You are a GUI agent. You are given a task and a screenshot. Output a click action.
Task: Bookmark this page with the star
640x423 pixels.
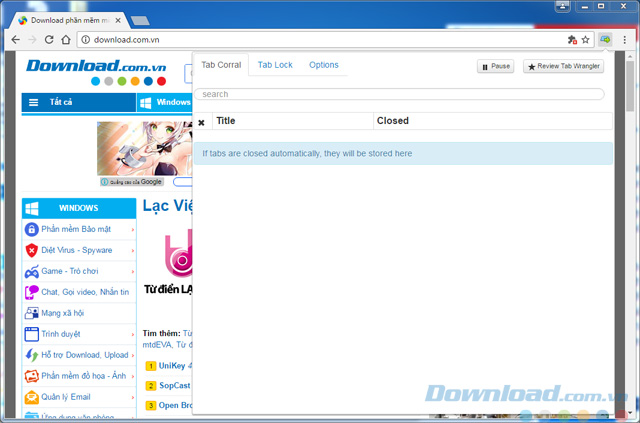pos(585,40)
